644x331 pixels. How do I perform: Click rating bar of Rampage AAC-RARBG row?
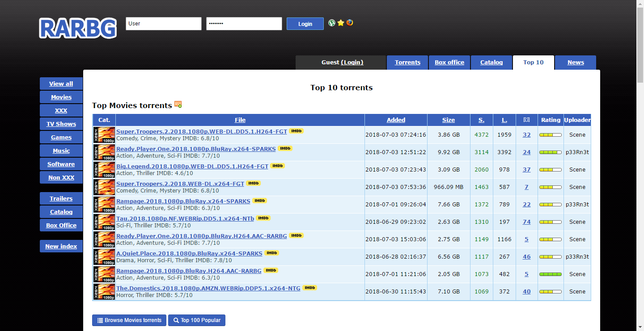(x=551, y=274)
